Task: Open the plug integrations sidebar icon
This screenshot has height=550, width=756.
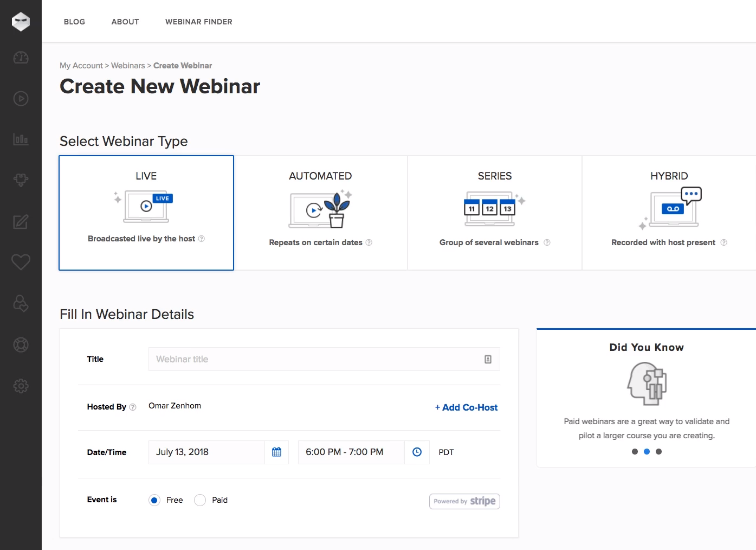Action: (21, 180)
